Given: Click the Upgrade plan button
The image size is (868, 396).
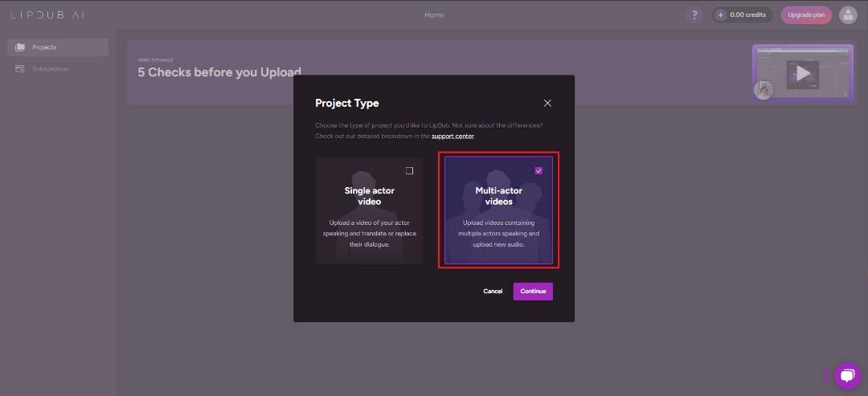Looking at the screenshot, I should coord(806,15).
